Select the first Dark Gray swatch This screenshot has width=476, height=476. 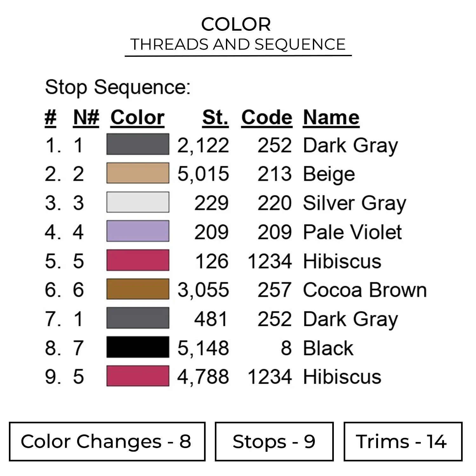click(138, 144)
